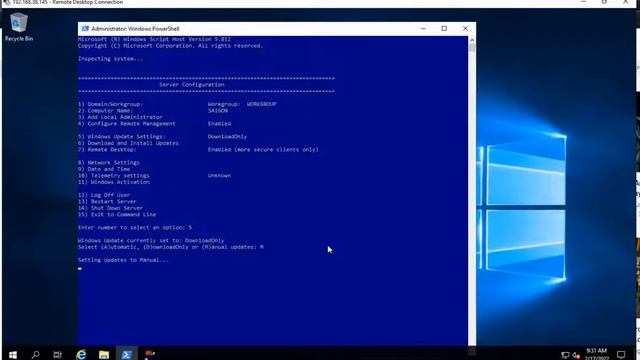Click the "10) Telemetry settings" line
Viewport: 640px width, 360px height.
pyautogui.click(x=113, y=176)
